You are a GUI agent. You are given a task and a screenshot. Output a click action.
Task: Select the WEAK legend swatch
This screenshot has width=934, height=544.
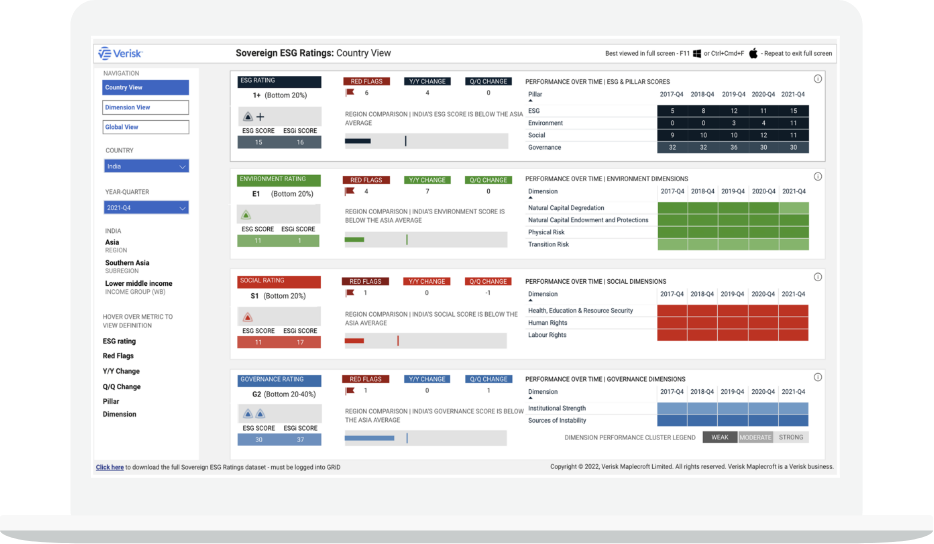719,437
